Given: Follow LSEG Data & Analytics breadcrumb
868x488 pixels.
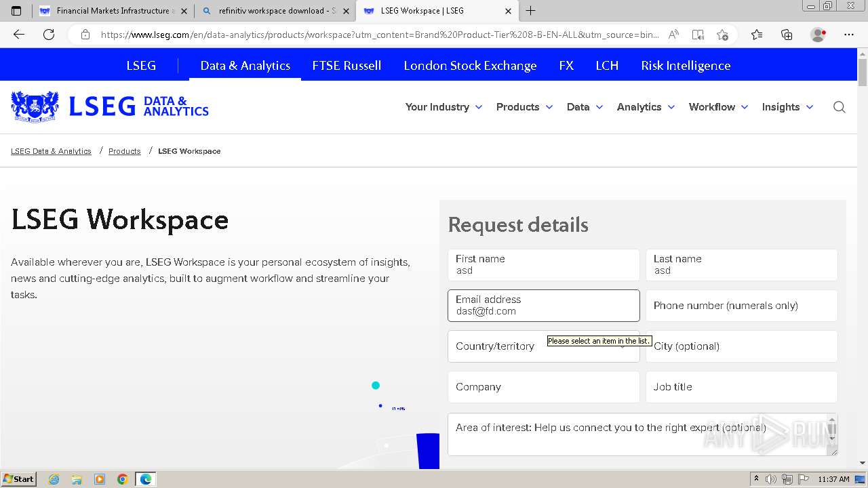Looking at the screenshot, I should [x=51, y=151].
